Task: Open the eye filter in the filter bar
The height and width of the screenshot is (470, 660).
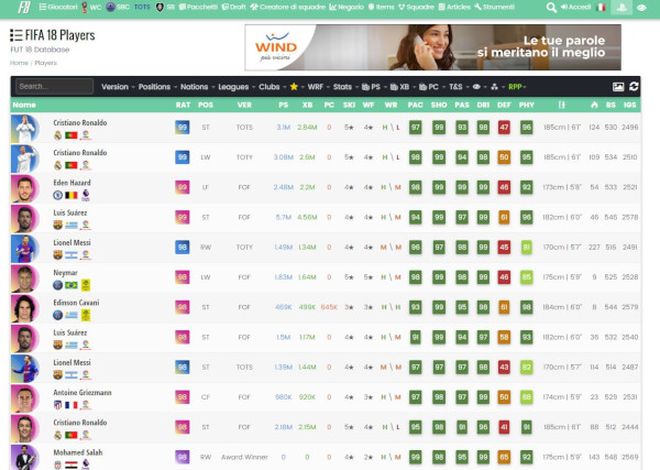Action: coord(476,87)
